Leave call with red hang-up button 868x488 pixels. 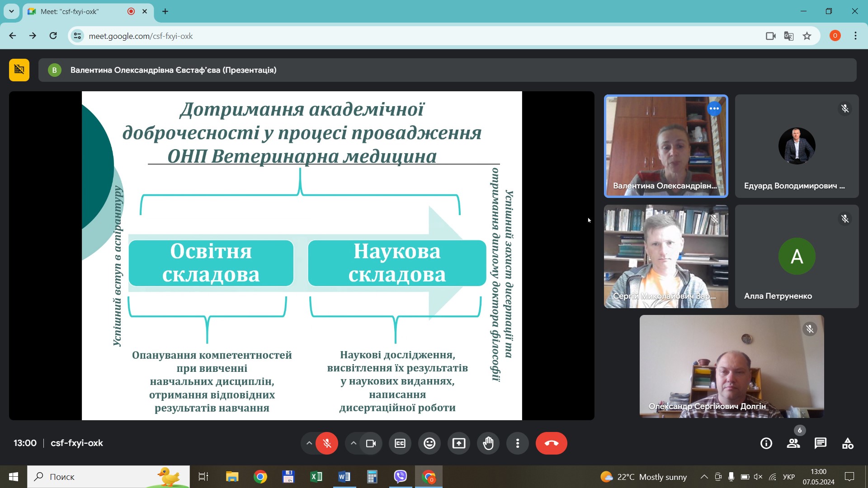(552, 443)
